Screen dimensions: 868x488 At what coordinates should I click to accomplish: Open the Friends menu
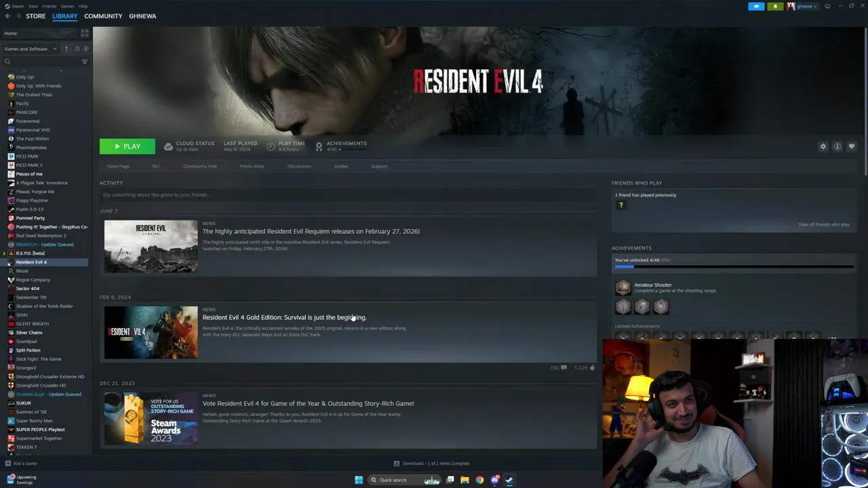pyautogui.click(x=50, y=6)
